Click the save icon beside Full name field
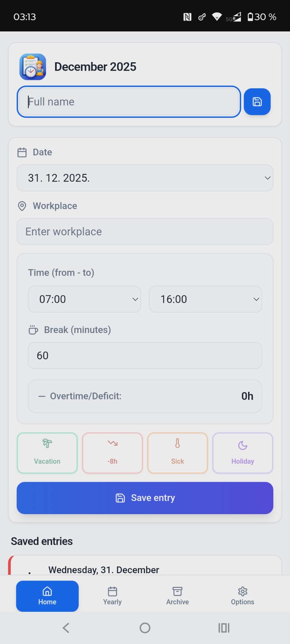This screenshot has height=644, width=290. (257, 102)
